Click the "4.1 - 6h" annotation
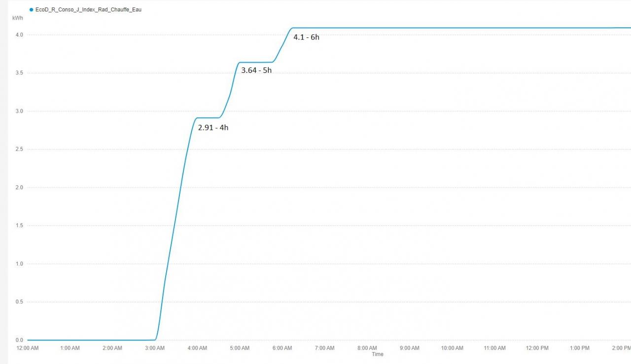The image size is (631, 364). point(306,37)
